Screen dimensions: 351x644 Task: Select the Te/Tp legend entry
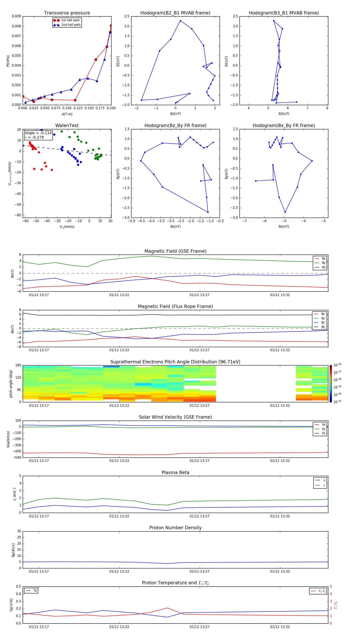318,591
